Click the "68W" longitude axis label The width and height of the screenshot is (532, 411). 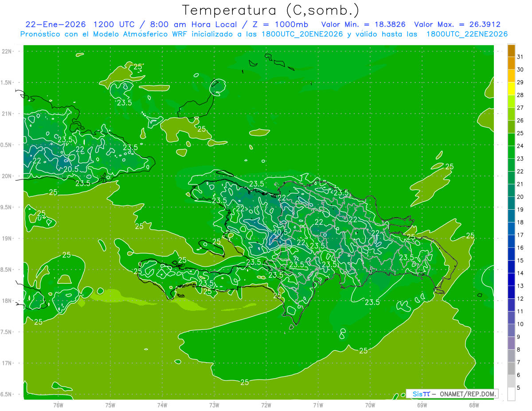(474, 405)
